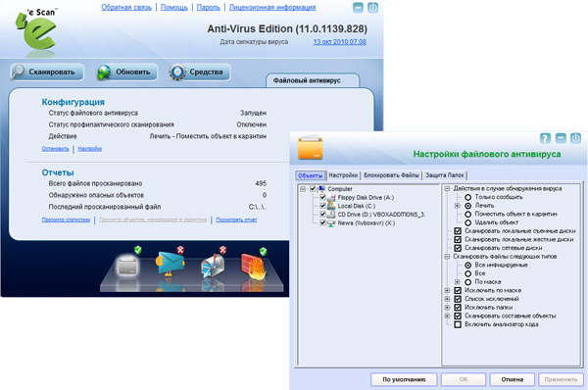Open the anti-spam mailbox dock icon
Screen dimensions: 588x390
(x=213, y=267)
